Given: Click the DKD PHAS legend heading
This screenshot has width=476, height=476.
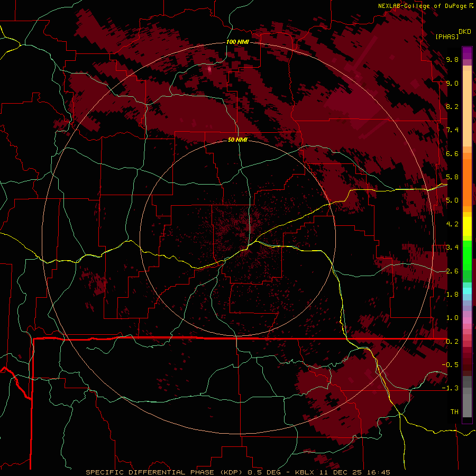Looking at the screenshot, I should click(x=453, y=34).
